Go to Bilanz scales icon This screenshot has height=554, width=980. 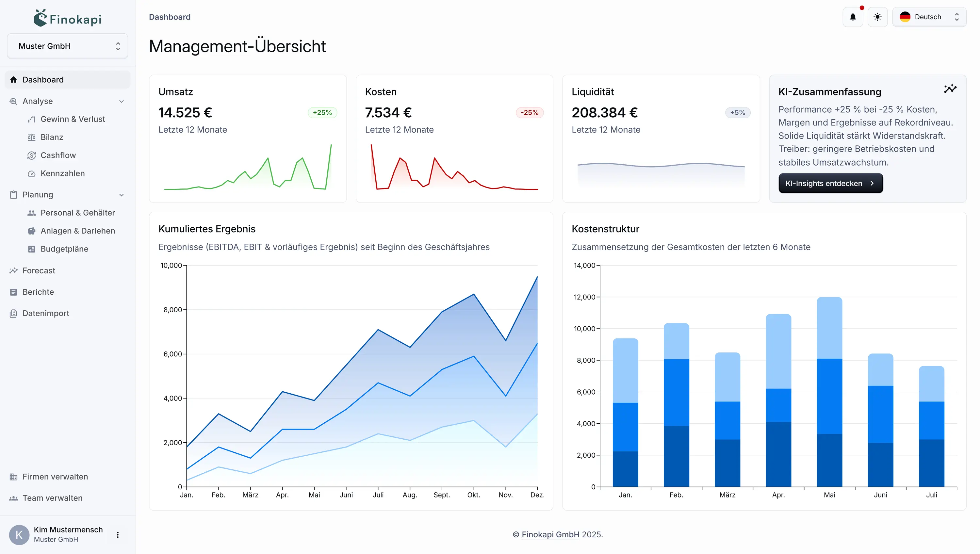(x=32, y=138)
